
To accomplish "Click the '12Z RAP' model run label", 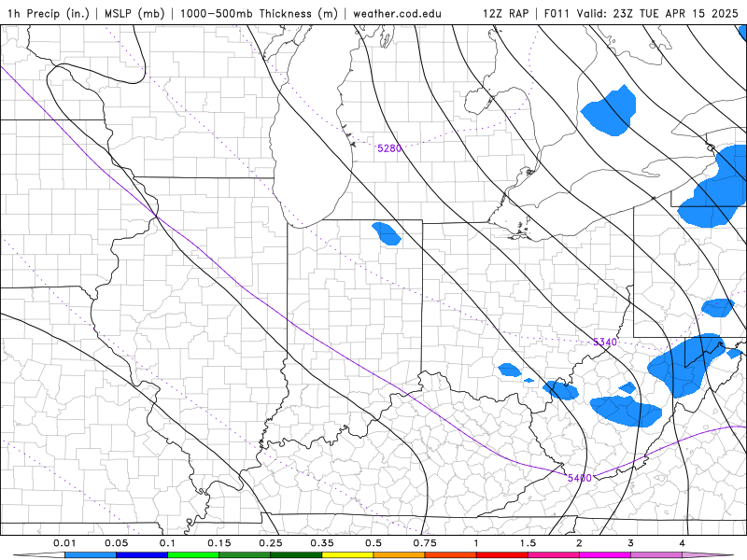I will point(505,13).
